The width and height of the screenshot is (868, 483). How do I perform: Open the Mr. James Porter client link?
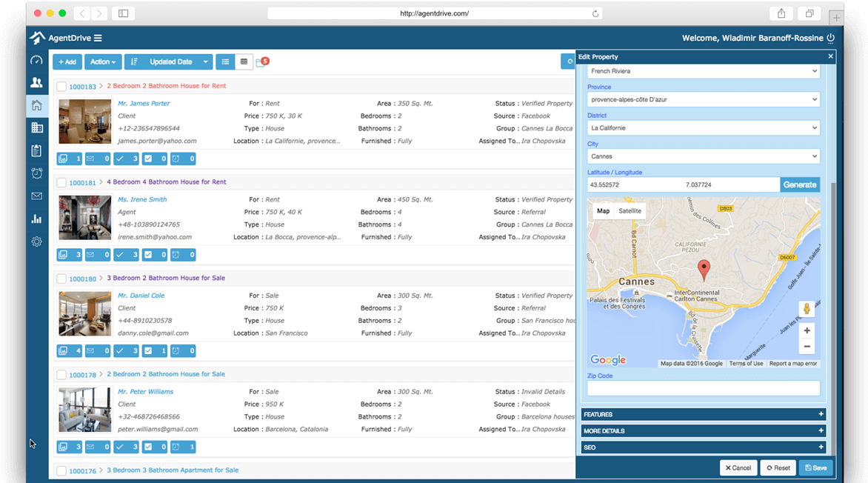144,103
